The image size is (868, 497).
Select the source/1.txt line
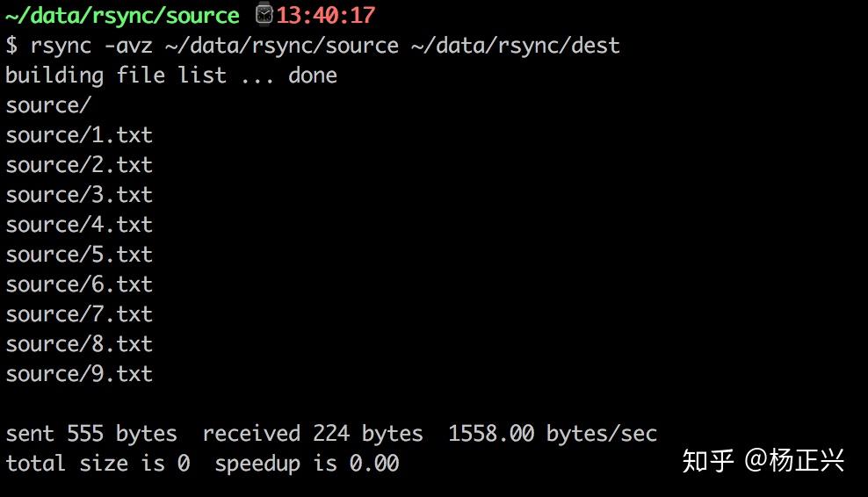79,135
